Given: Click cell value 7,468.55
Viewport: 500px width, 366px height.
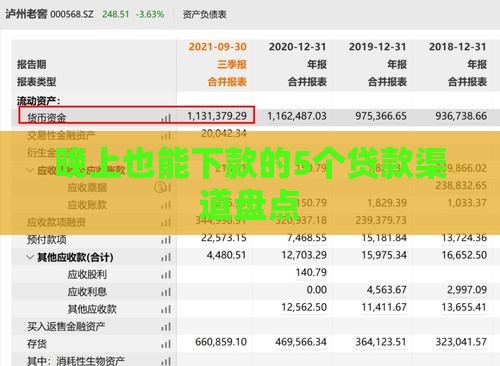Looking at the screenshot, I should tap(307, 238).
